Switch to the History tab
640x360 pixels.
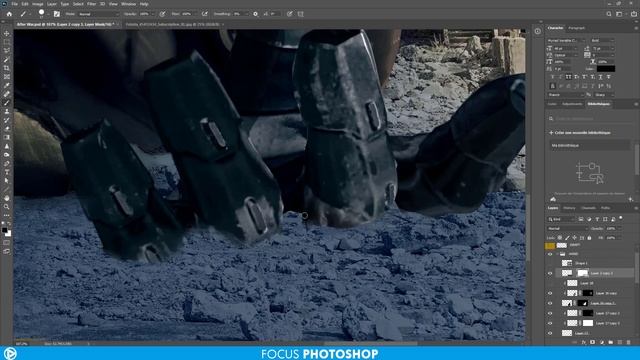pyautogui.click(x=569, y=208)
